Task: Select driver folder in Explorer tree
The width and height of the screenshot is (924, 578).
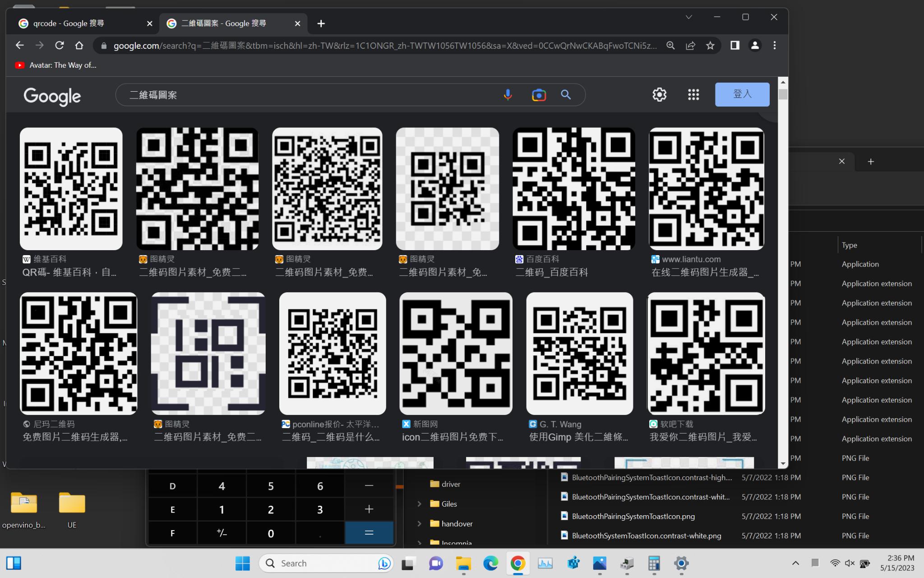Action: (x=445, y=484)
